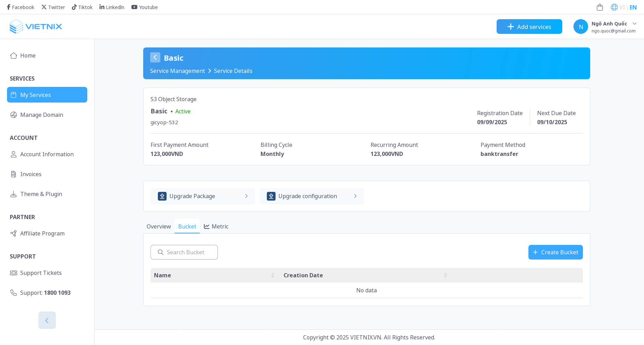Image resolution: width=644 pixels, height=345 pixels.
Task: Switch to the Metric tab
Action: pyautogui.click(x=216, y=226)
